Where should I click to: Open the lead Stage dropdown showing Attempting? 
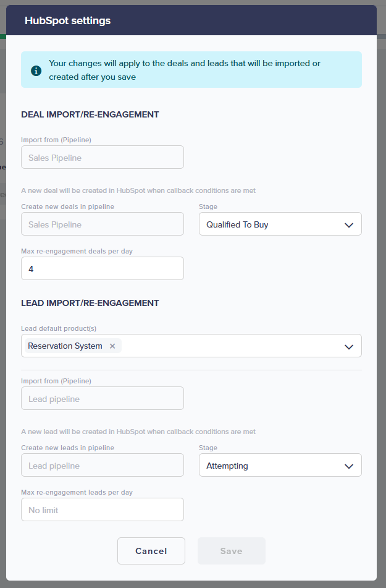pyautogui.click(x=280, y=466)
